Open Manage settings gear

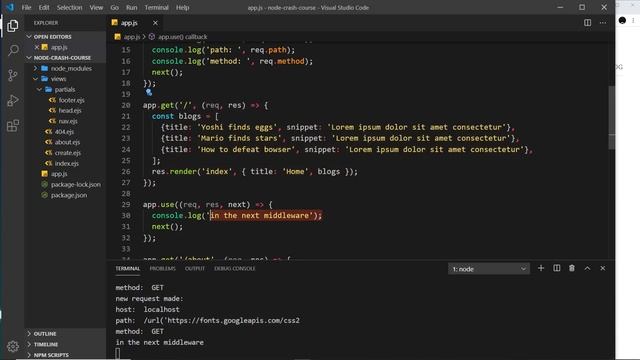(13, 346)
